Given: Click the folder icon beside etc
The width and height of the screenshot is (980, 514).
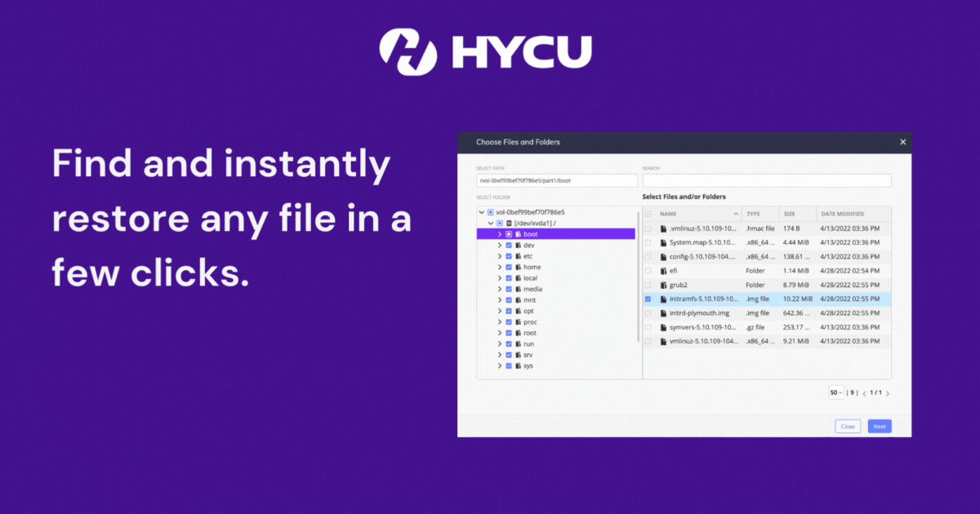Looking at the screenshot, I should (x=519, y=256).
